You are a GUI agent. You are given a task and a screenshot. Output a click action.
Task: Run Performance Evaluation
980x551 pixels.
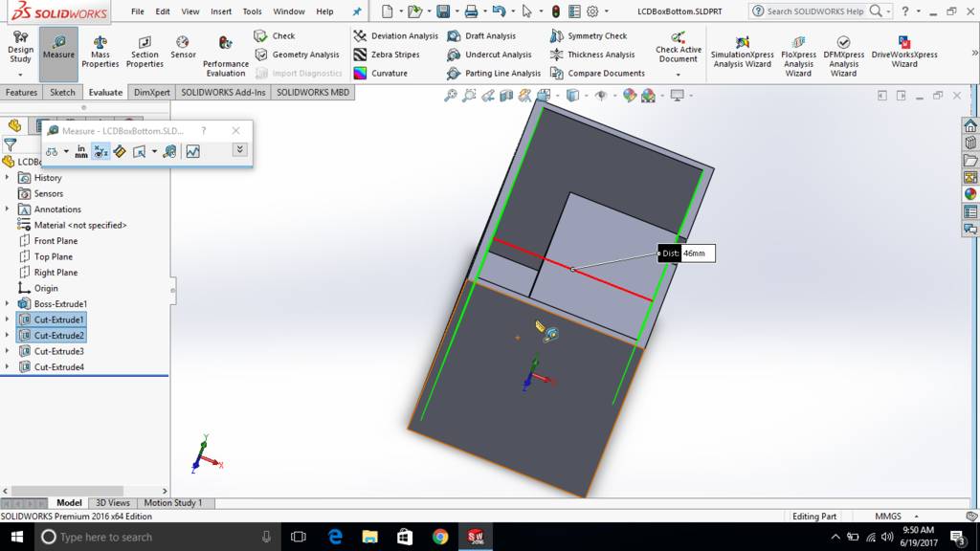pyautogui.click(x=226, y=56)
